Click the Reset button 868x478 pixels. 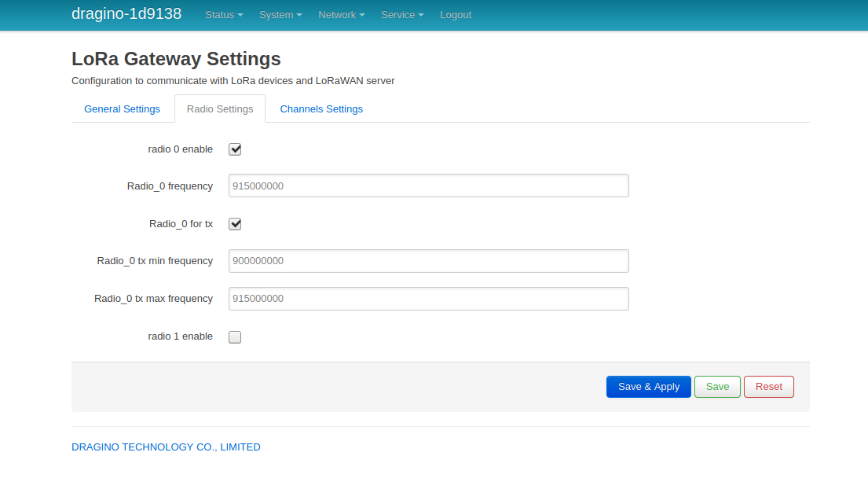point(769,387)
